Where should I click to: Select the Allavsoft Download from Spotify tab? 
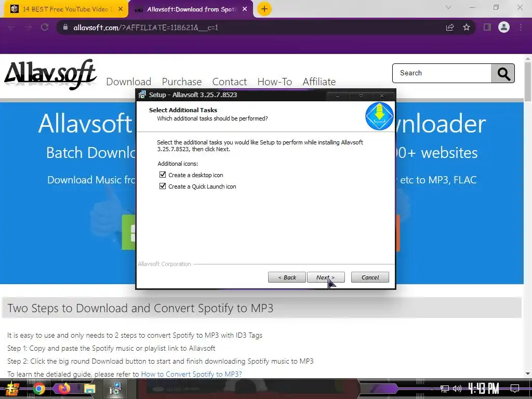(x=191, y=9)
